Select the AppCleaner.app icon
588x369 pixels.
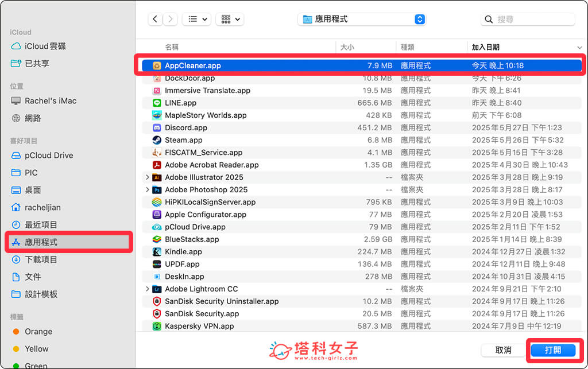(157, 65)
